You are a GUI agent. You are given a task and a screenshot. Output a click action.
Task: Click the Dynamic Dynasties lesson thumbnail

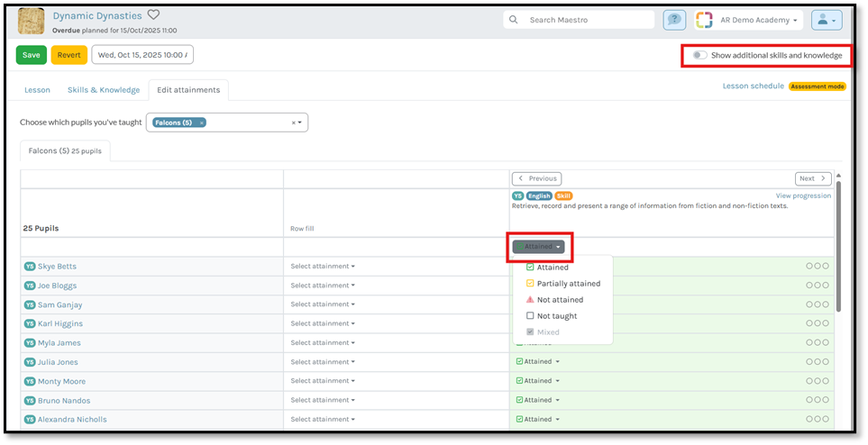pos(32,20)
